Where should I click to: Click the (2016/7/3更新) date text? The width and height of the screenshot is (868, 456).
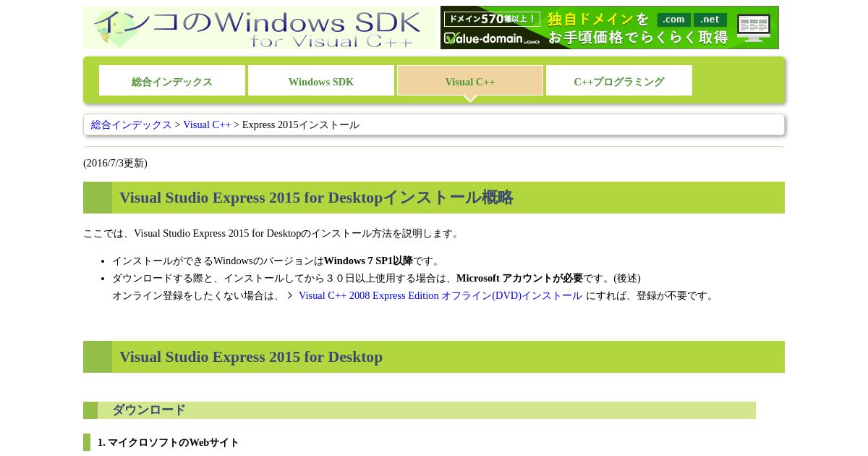pos(115,163)
